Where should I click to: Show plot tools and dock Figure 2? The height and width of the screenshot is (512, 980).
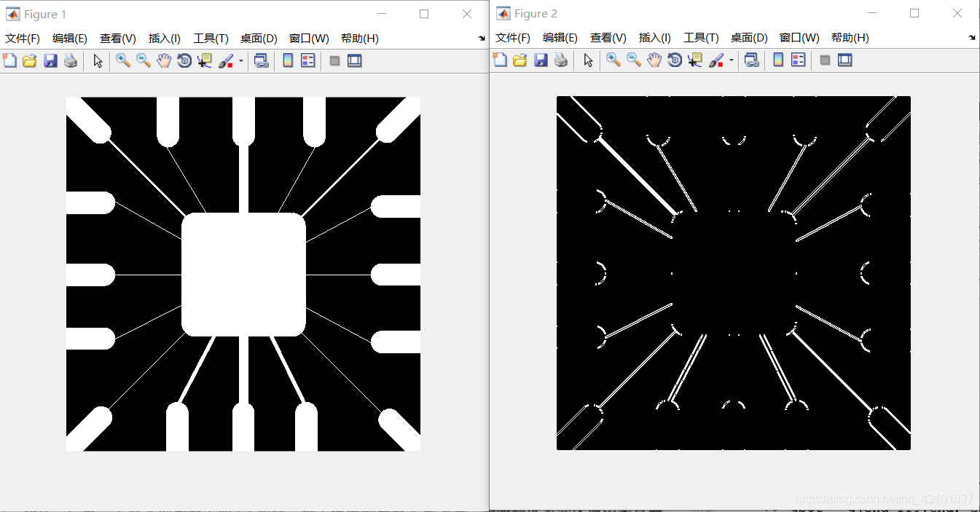tap(845, 60)
